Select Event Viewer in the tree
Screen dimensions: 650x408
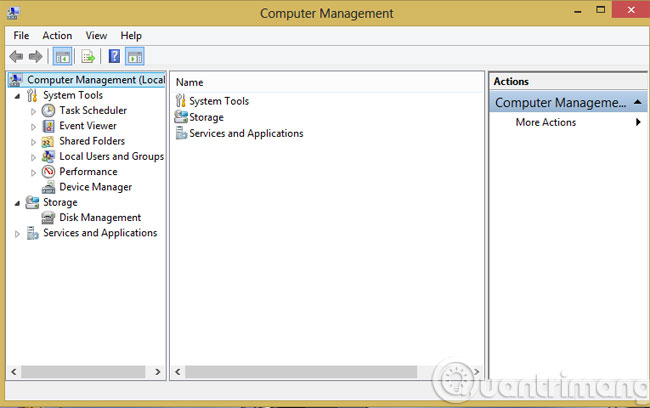(x=88, y=126)
